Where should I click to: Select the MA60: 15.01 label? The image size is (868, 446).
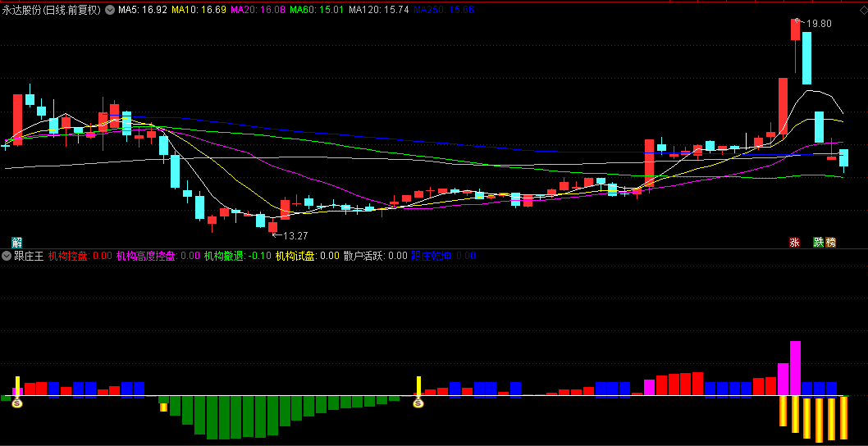[x=317, y=9]
